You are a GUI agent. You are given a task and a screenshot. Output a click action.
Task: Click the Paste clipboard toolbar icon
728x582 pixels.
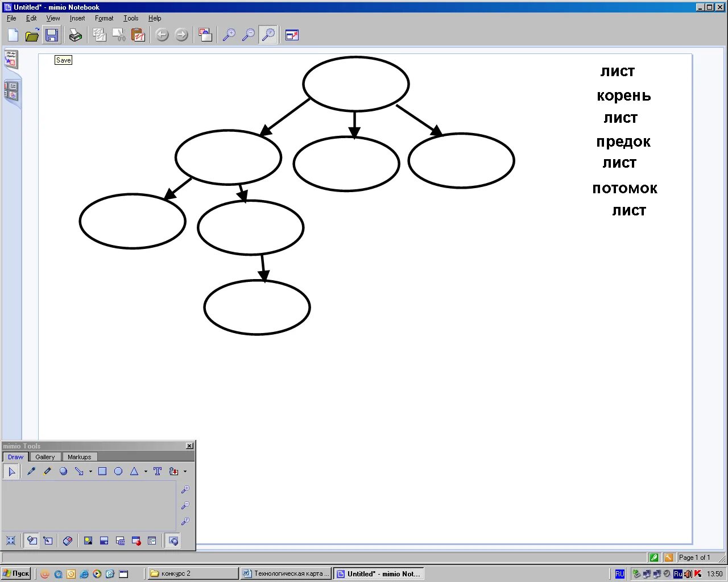coord(138,35)
